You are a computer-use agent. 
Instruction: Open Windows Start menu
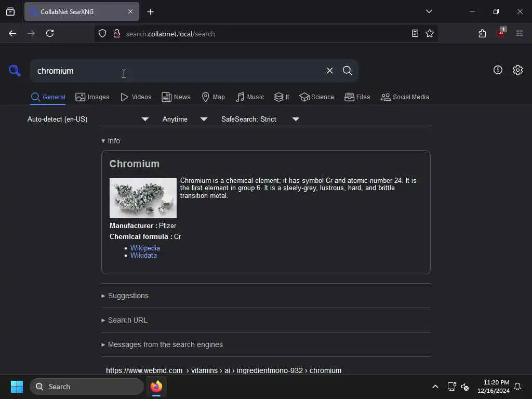click(x=17, y=387)
